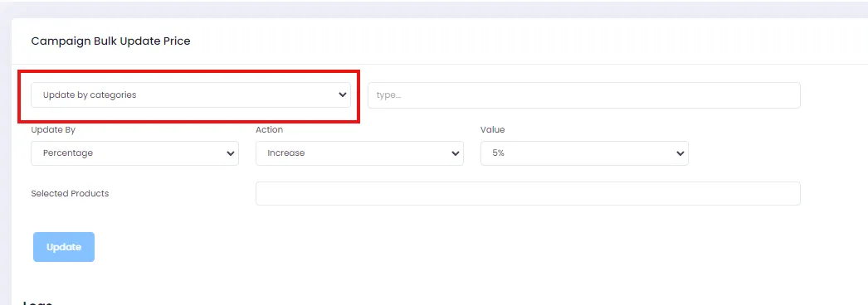
Task: Click the 'Value' label
Action: 493,130
